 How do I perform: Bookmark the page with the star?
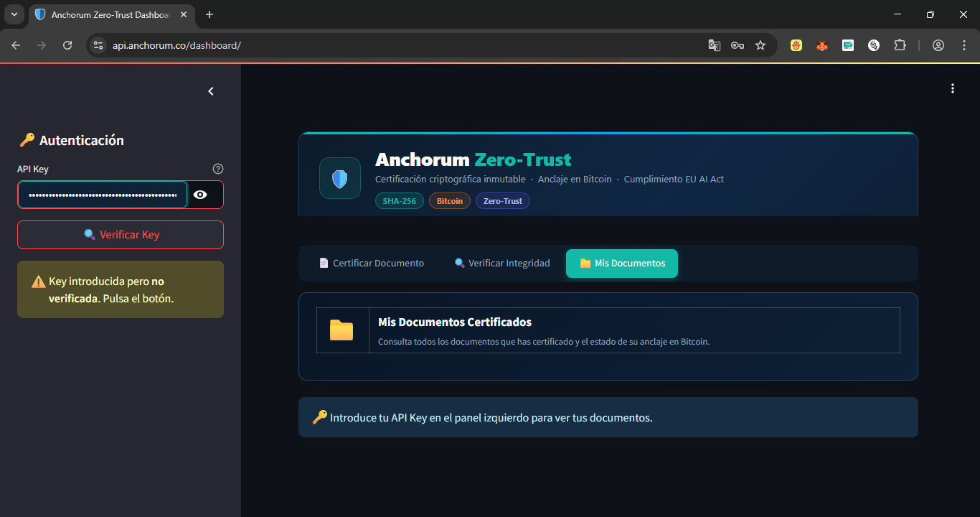tap(760, 45)
